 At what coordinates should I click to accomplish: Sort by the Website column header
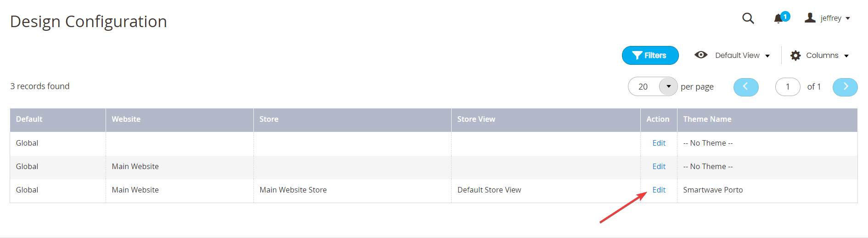[x=179, y=119]
